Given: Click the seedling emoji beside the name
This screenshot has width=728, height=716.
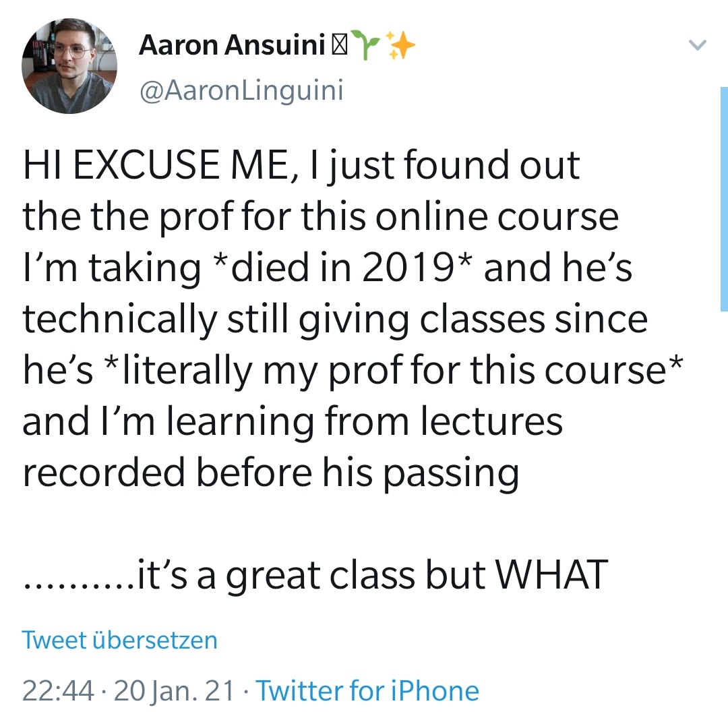Looking at the screenshot, I should point(368,47).
